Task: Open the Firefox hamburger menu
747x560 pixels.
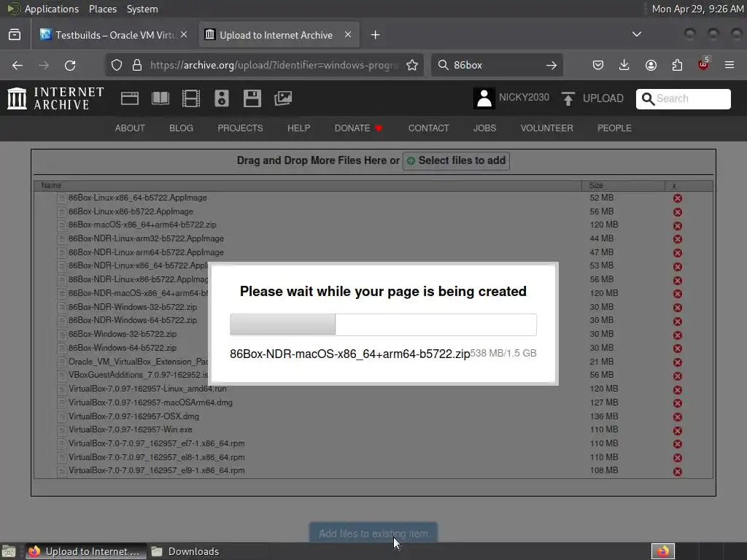Action: (729, 65)
